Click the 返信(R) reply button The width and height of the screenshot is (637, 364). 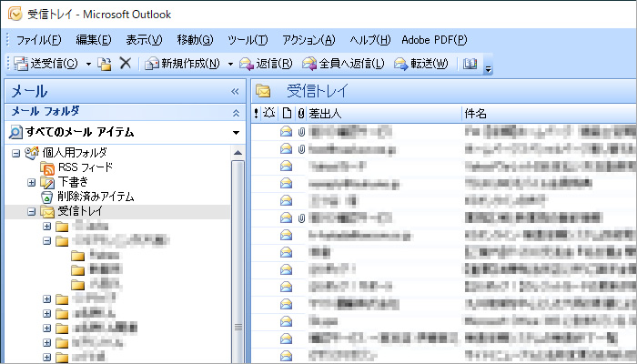click(266, 64)
